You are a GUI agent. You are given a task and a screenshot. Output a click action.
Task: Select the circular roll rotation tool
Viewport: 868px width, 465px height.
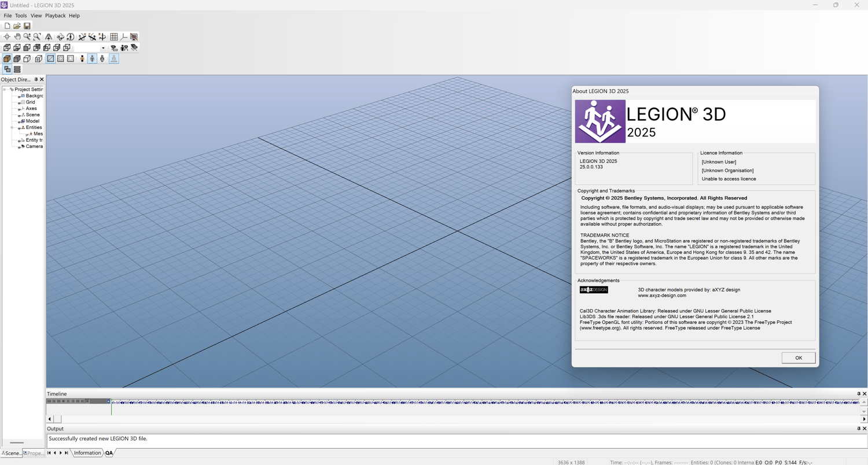coord(70,37)
